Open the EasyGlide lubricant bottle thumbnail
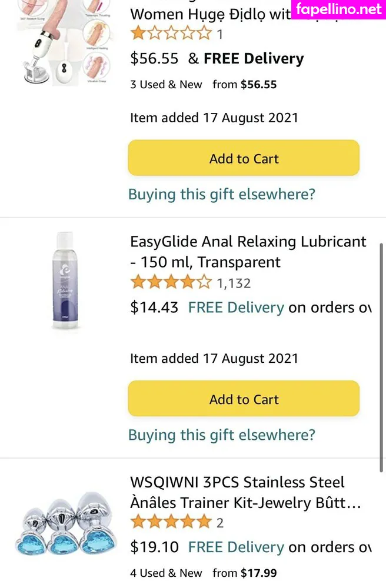This screenshot has height=588, width=386. (x=64, y=280)
